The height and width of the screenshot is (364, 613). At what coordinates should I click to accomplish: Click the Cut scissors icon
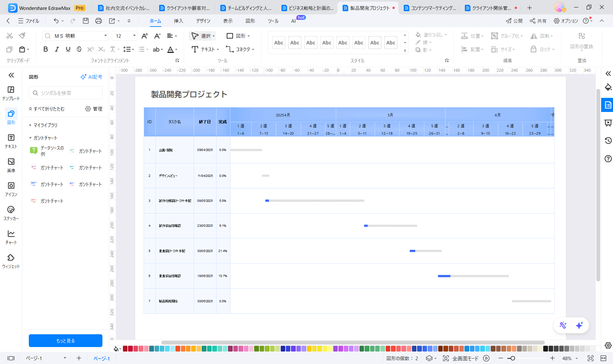coord(10,36)
